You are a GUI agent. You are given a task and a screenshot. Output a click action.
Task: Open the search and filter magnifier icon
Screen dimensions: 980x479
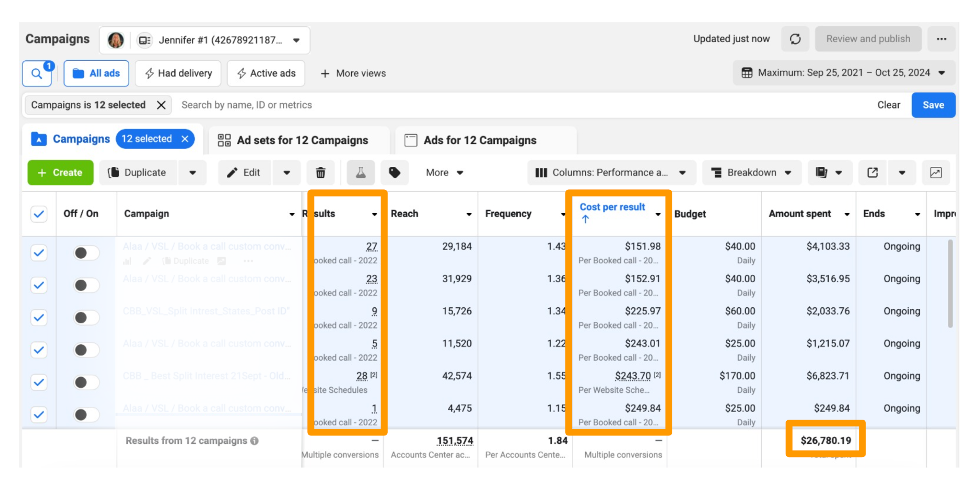point(37,73)
